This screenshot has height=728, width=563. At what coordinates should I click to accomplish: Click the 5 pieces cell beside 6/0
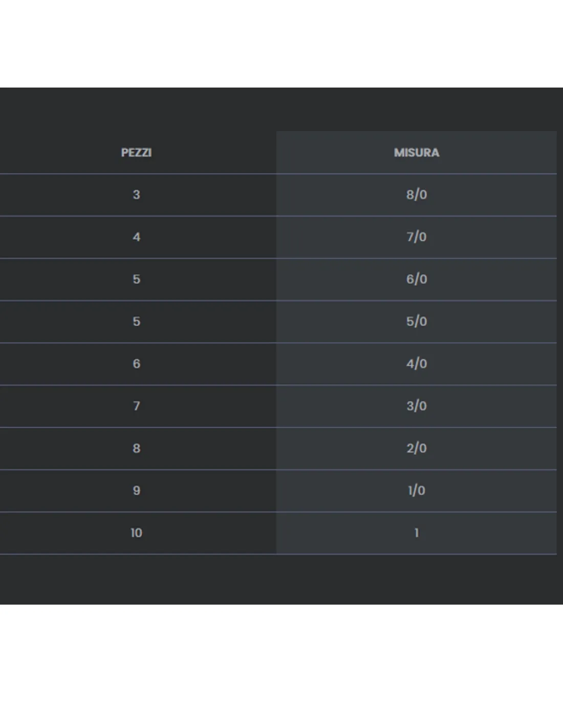pyautogui.click(x=136, y=280)
